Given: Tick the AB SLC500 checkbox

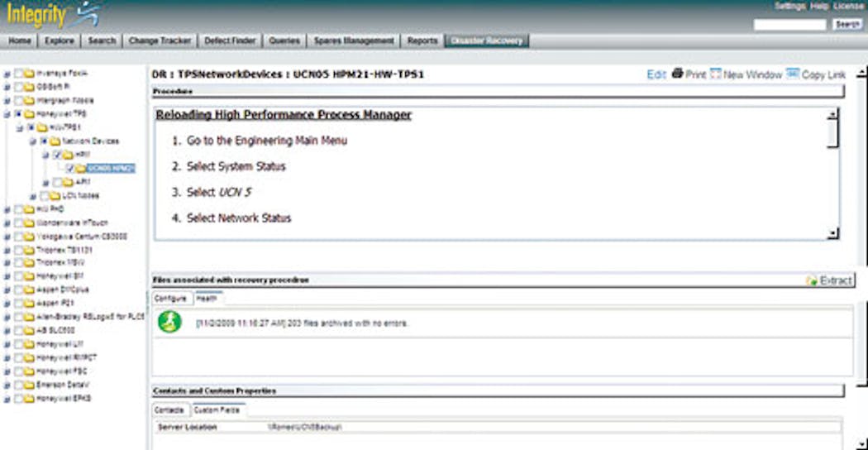Looking at the screenshot, I should click(x=18, y=331).
